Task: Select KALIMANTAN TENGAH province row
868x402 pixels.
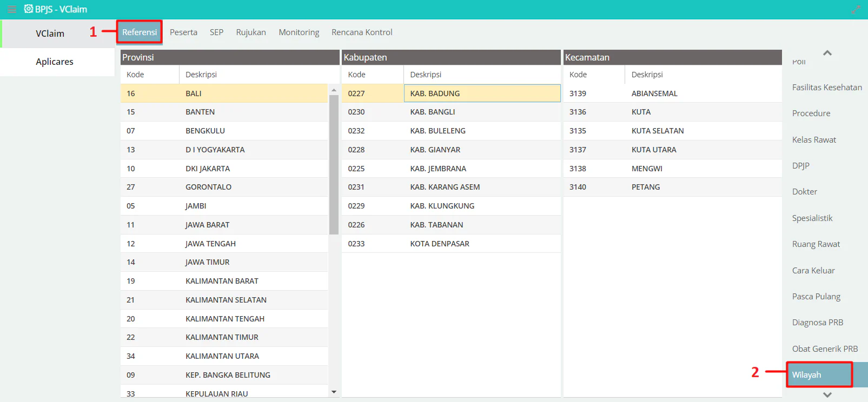Action: tap(224, 319)
